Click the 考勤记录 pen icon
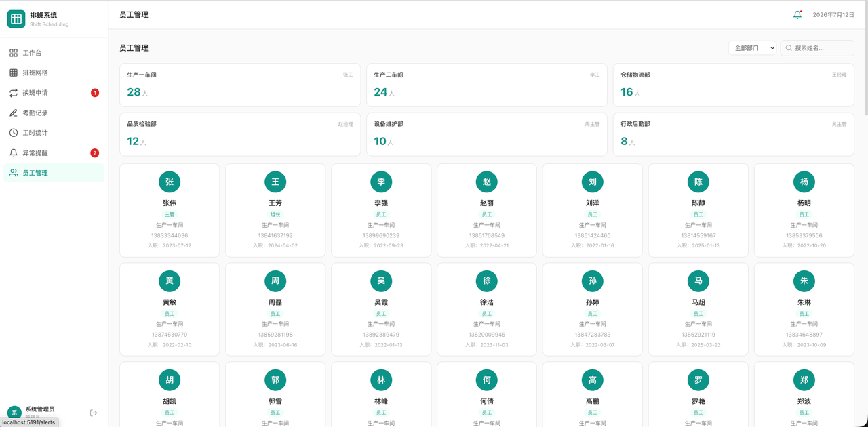Screen dimensions: 868x427 click(x=14, y=113)
